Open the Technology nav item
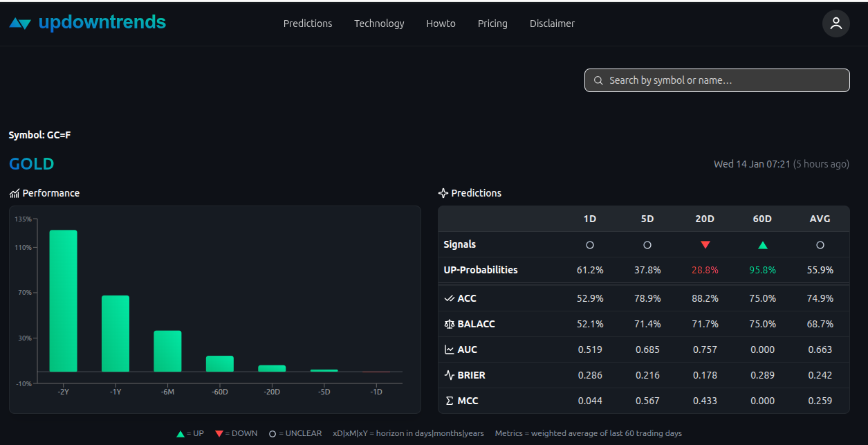This screenshot has height=445, width=868. click(x=379, y=24)
